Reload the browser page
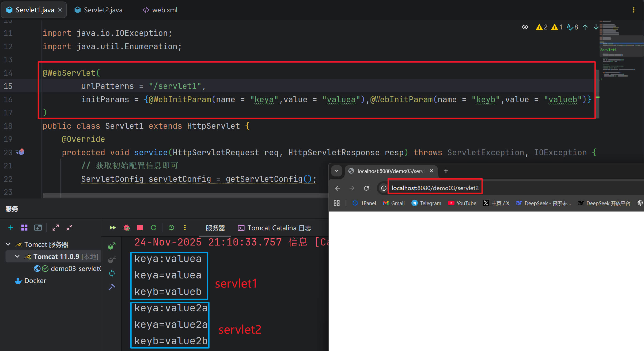The height and width of the screenshot is (351, 644). pyautogui.click(x=366, y=188)
